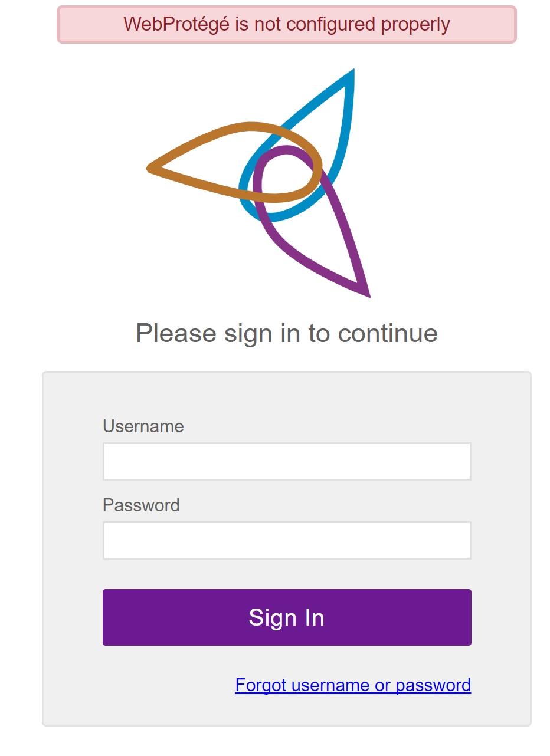Click the "WebProtégé is not configured properly" banner
550x756 pixels.
[x=287, y=24]
